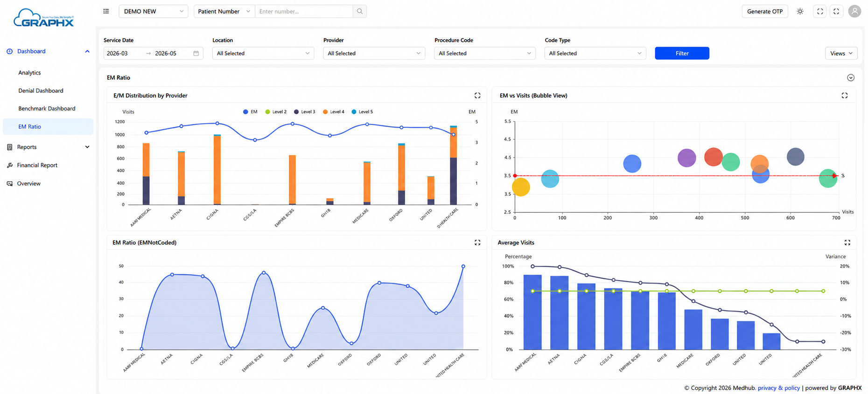The width and height of the screenshot is (868, 394).
Task: Click the Reports sidebar icon
Action: (x=9, y=147)
